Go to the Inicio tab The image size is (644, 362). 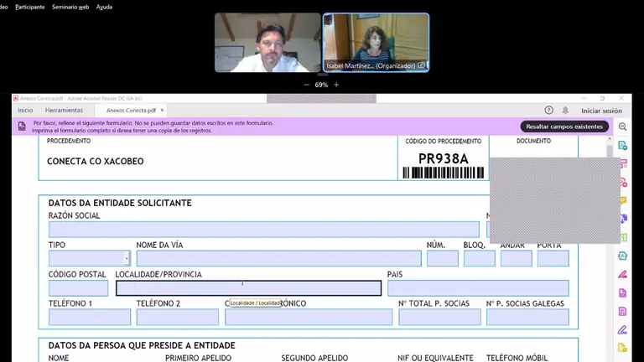coord(25,110)
